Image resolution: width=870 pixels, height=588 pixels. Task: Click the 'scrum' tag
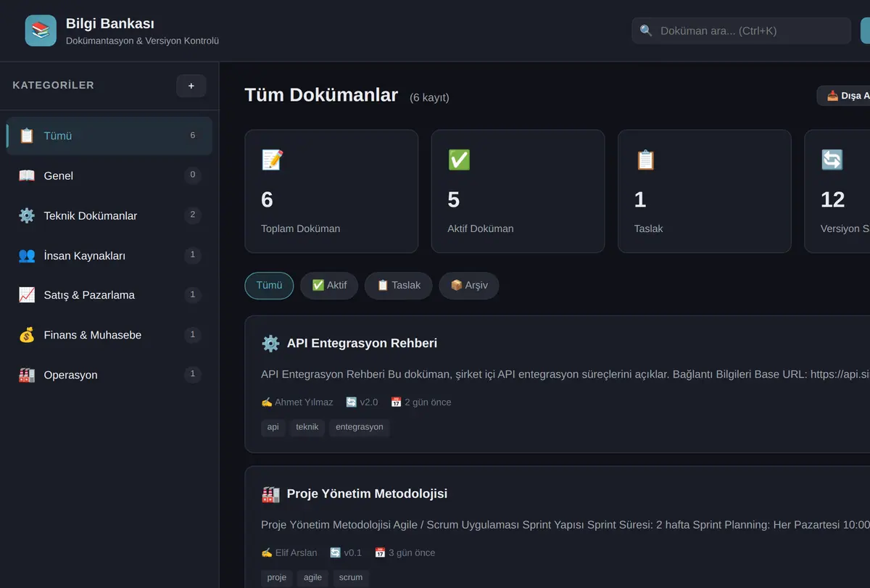351,578
